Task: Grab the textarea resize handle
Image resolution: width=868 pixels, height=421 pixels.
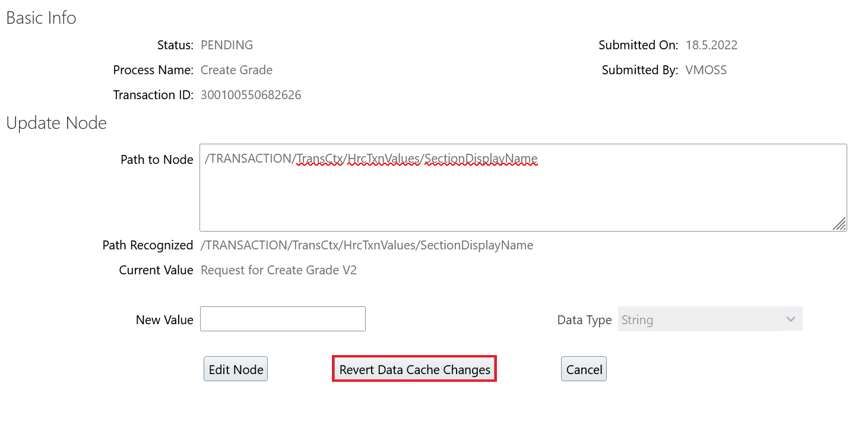Action: pyautogui.click(x=839, y=223)
